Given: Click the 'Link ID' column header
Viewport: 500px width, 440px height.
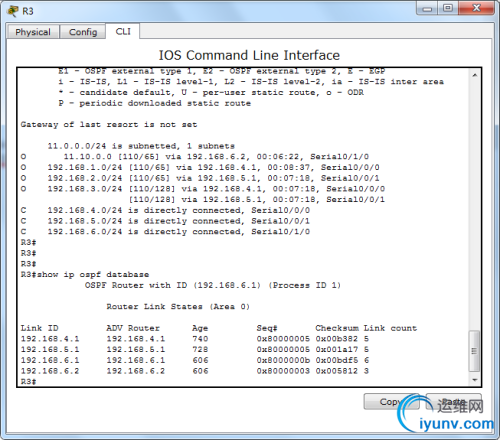Looking at the screenshot, I should pos(39,328).
